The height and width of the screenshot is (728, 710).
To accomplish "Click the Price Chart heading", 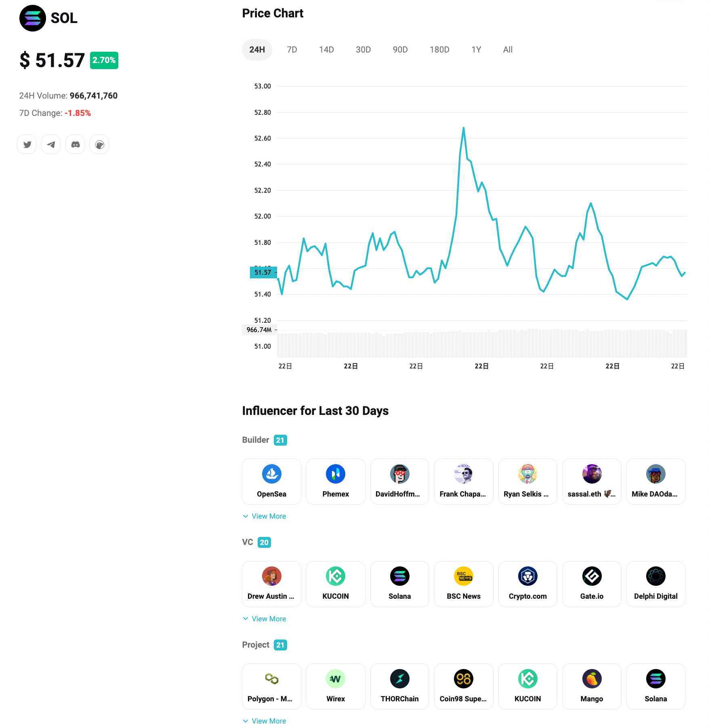I will (x=273, y=13).
